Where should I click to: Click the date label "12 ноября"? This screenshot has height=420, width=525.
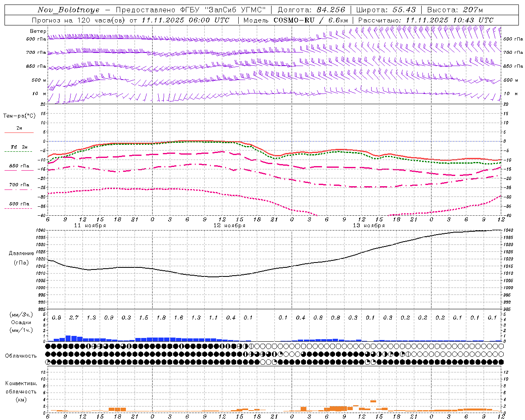tap(229, 226)
